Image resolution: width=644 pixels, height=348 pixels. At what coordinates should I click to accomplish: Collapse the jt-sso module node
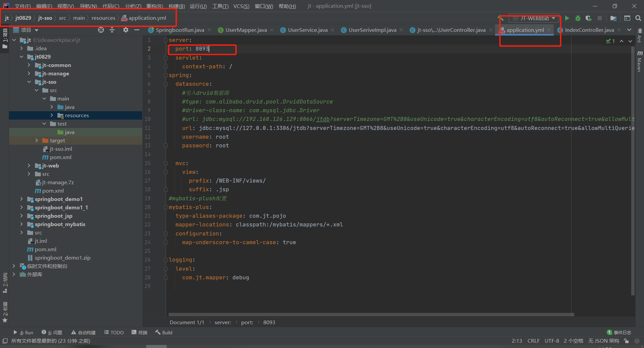pos(29,82)
